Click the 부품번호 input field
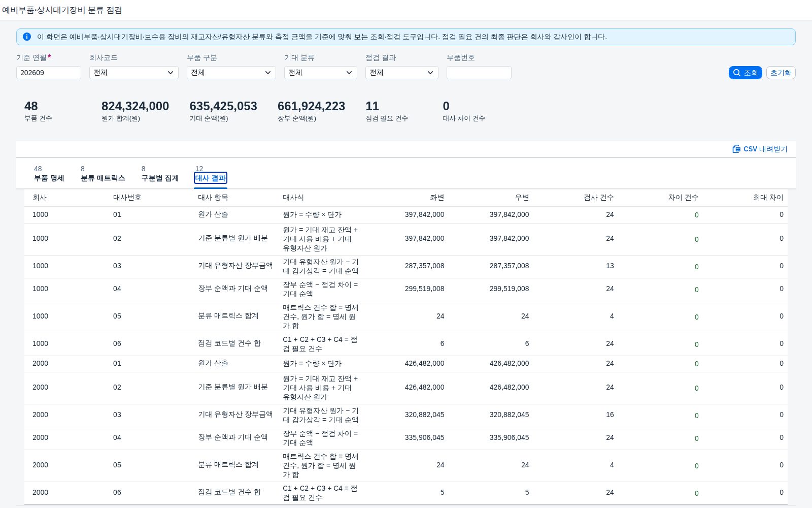This screenshot has width=812, height=508. pos(479,73)
